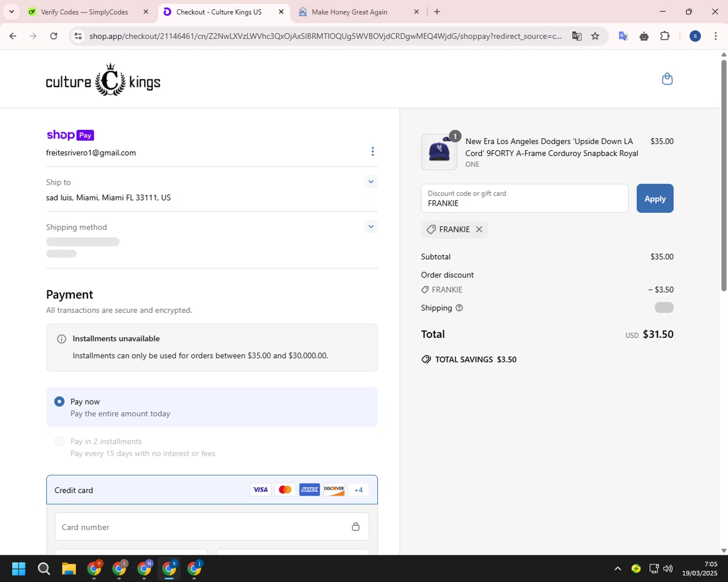The width and height of the screenshot is (728, 582).
Task: Click the card number lock icon
Action: pos(356,527)
